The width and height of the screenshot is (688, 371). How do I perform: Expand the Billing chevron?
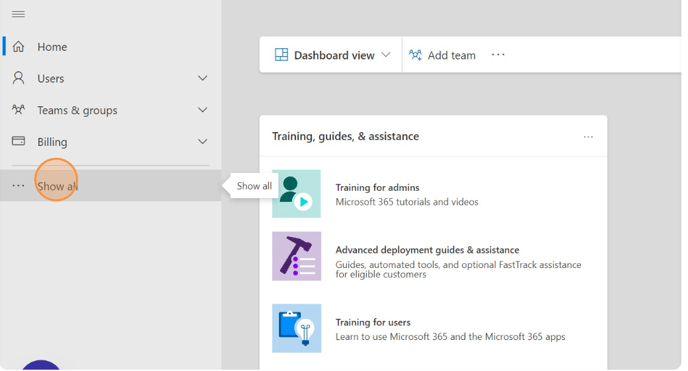point(202,141)
